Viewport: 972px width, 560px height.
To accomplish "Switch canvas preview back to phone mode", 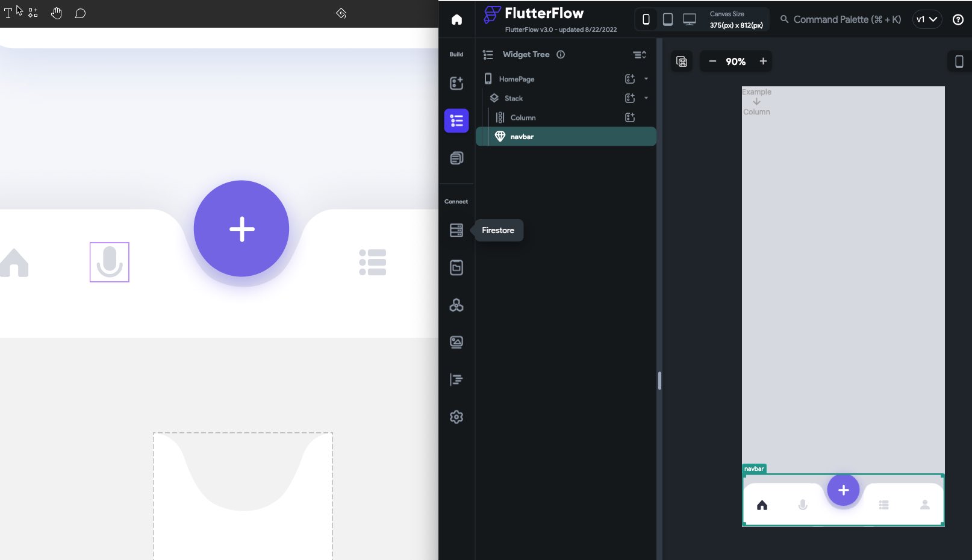I will tap(646, 19).
